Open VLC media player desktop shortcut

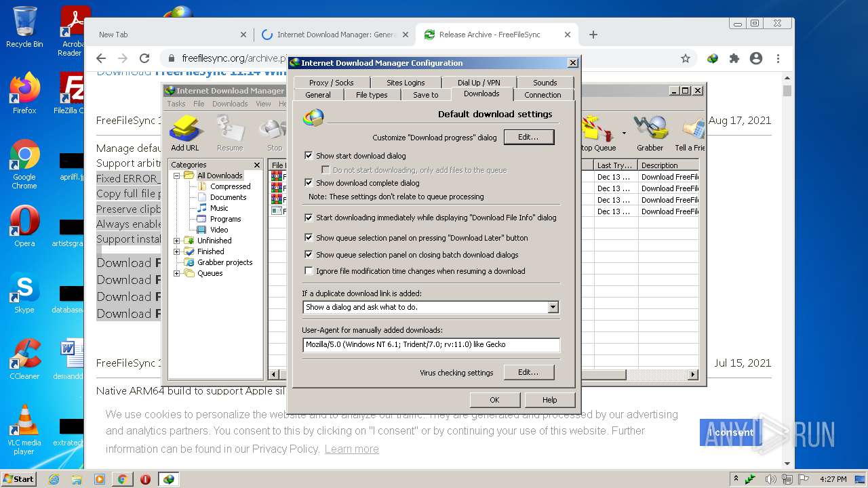pyautogui.click(x=24, y=430)
